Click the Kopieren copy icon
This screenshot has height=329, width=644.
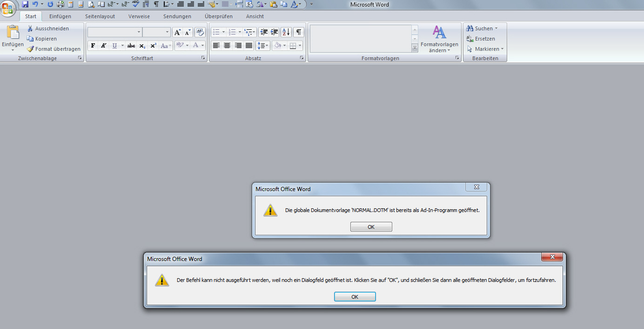(30, 39)
